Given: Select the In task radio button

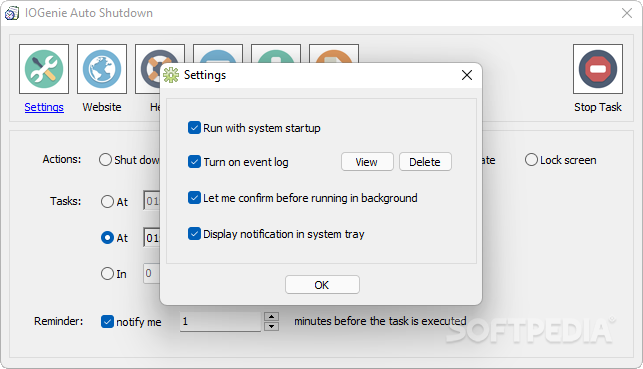Looking at the screenshot, I should pyautogui.click(x=107, y=273).
